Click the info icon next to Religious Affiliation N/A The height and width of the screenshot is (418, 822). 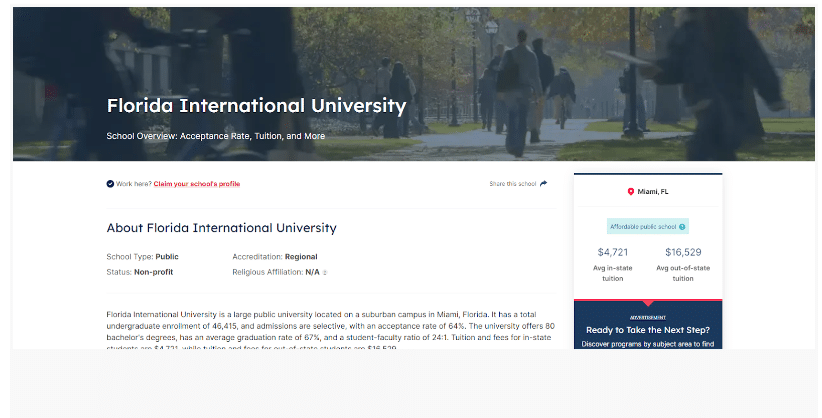325,272
